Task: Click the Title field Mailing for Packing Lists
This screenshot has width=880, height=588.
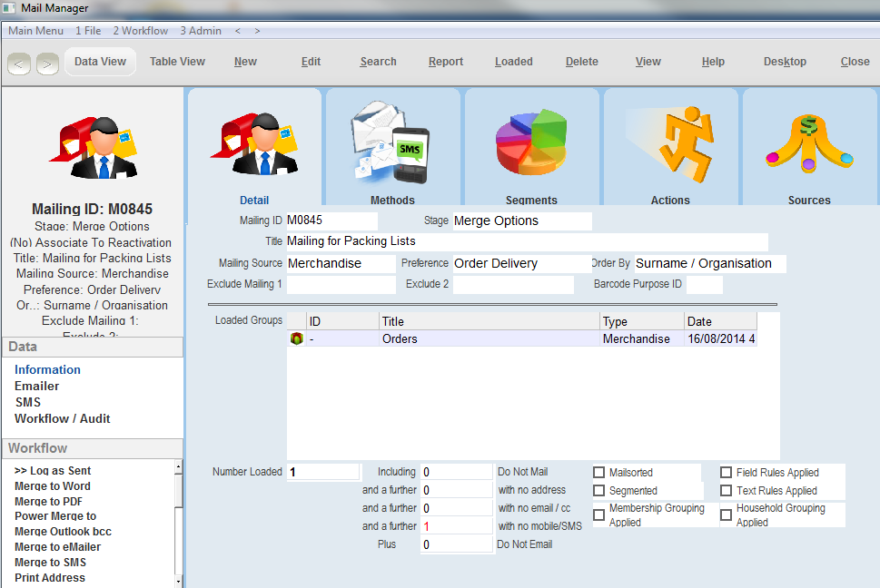Action: coord(527,241)
